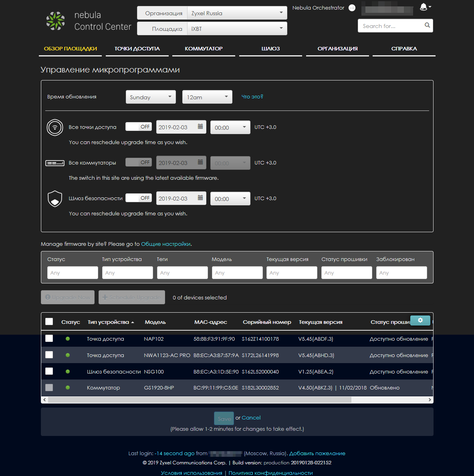Click Nebula Orchestrator round icon
This screenshot has width=474, height=476.
(x=352, y=8)
